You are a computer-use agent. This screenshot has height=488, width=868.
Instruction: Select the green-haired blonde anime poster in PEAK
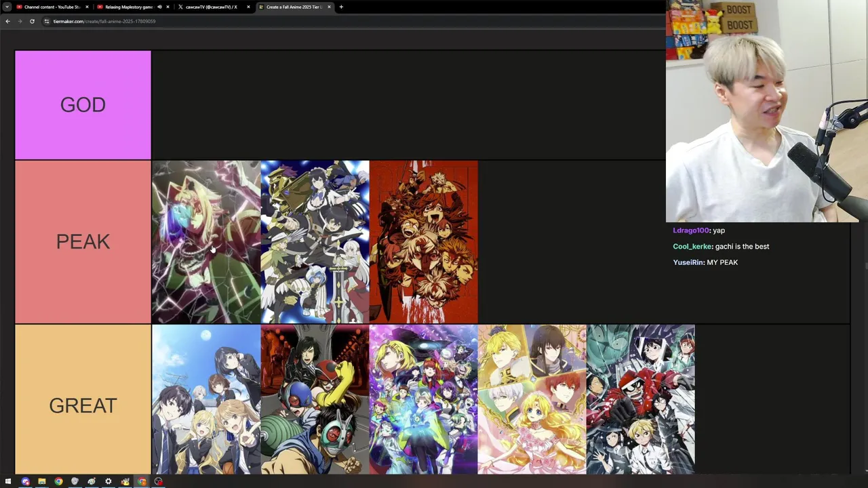pyautogui.click(x=206, y=242)
